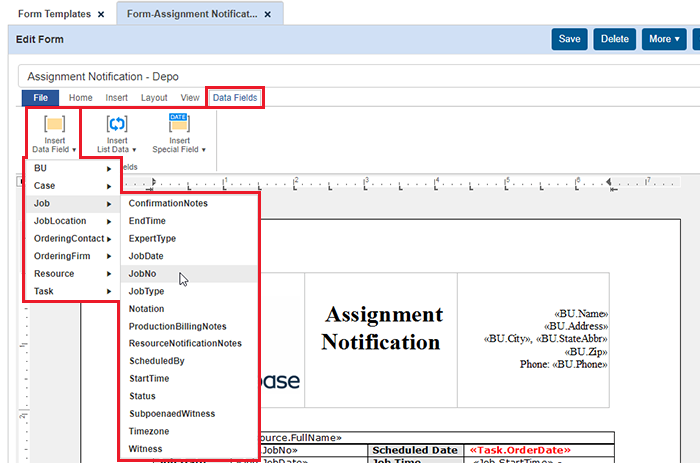Delete the current form
This screenshot has height=463, width=700.
(x=614, y=39)
